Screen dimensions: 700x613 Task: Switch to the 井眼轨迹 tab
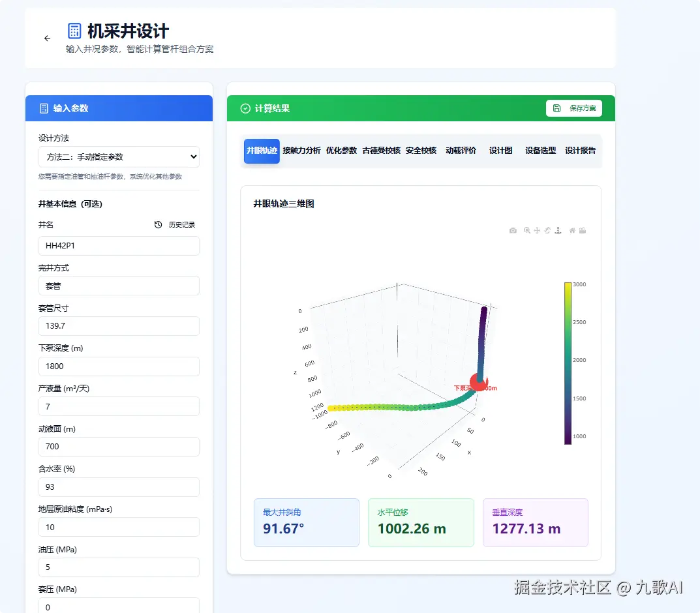pyautogui.click(x=262, y=151)
